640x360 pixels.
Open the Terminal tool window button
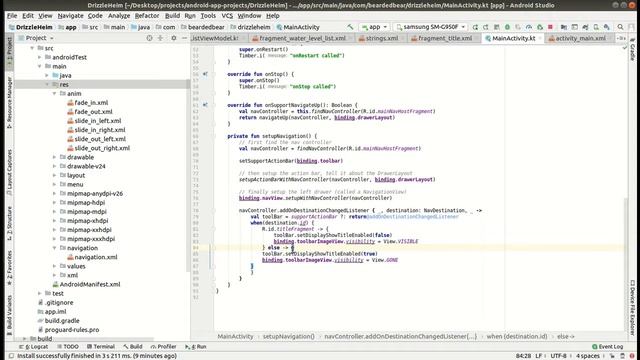[x=100, y=347]
